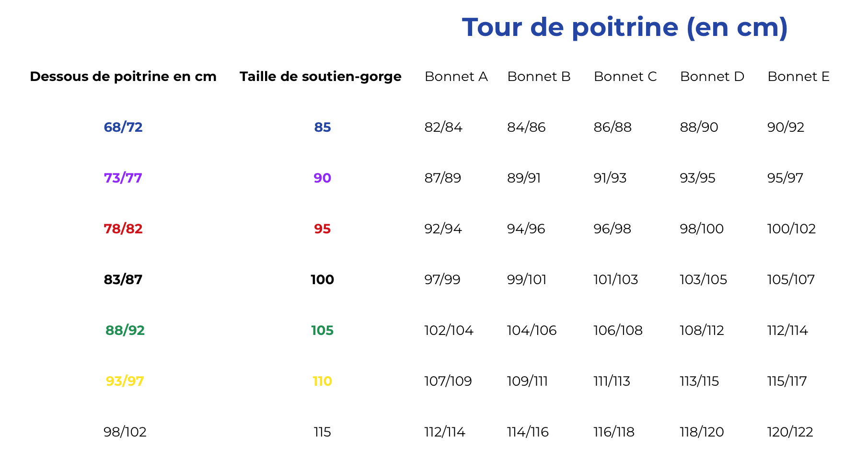Click the red 78/82 underbust value
868x460 pixels.
[x=123, y=229]
